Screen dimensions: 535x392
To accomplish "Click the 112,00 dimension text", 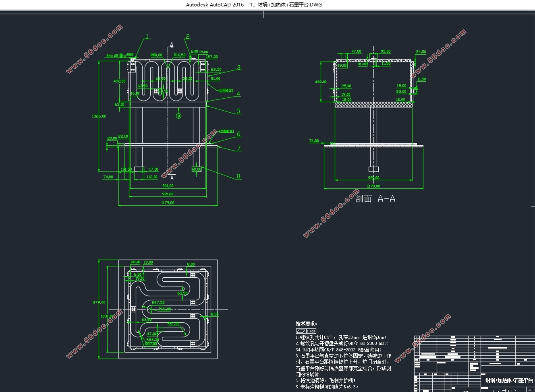I will (152, 177).
